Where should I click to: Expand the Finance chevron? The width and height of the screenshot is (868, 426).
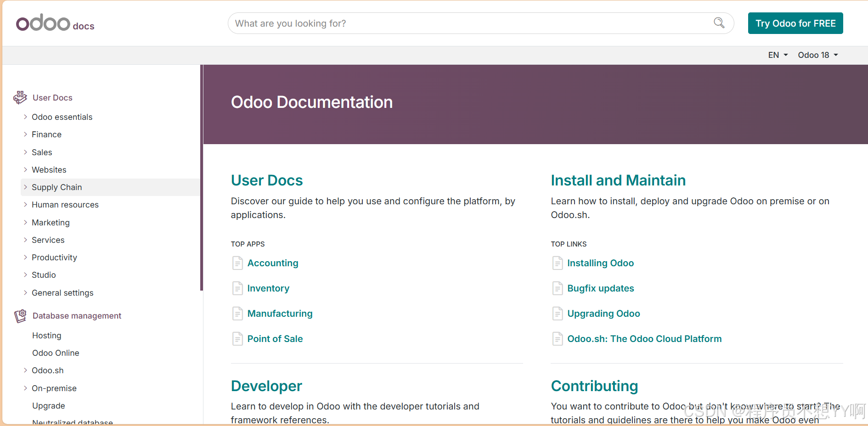(26, 135)
